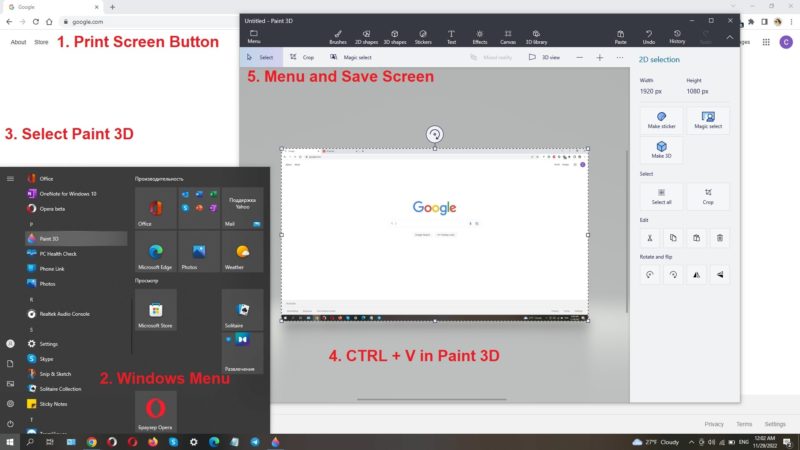Activate the Magic select tool in top bar
This screenshot has width=800, height=450.
click(351, 58)
